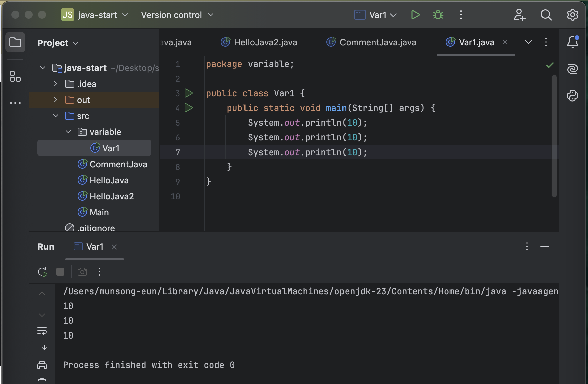
Task: Place cursor on line 5 println statement
Action: (307, 123)
